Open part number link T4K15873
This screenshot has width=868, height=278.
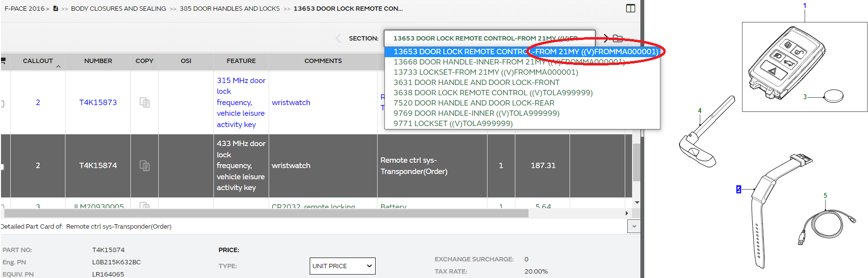[x=98, y=103]
